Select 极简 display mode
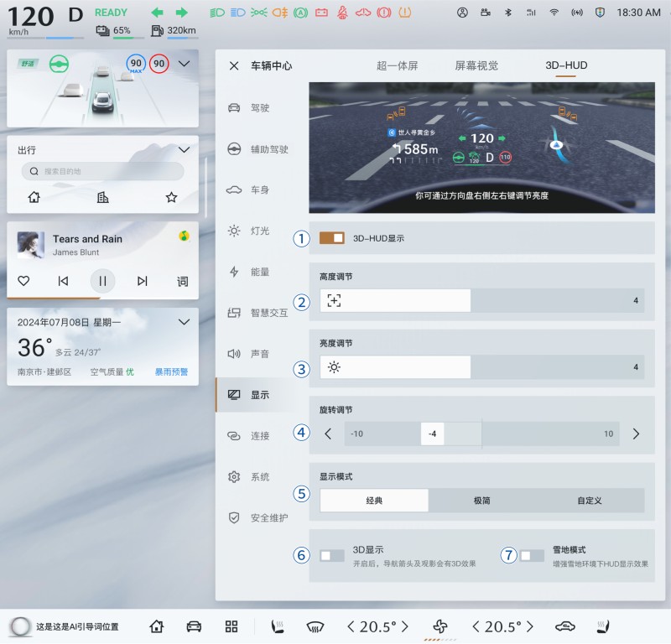This screenshot has height=644, width=671. pyautogui.click(x=481, y=501)
